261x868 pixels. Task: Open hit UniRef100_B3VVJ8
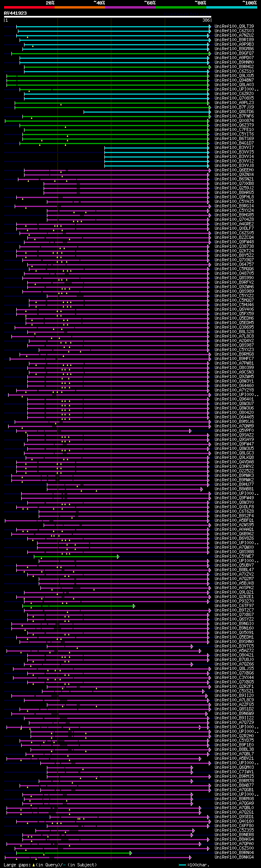click(234, 166)
